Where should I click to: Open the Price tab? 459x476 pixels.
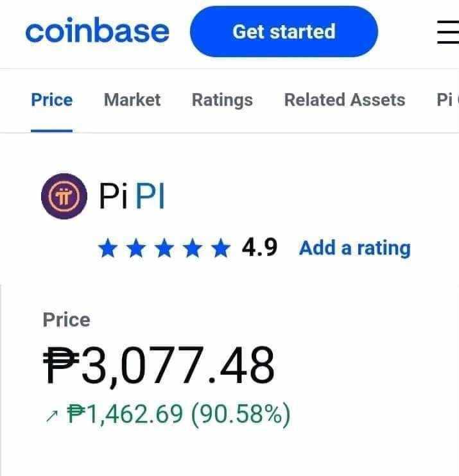[52, 100]
